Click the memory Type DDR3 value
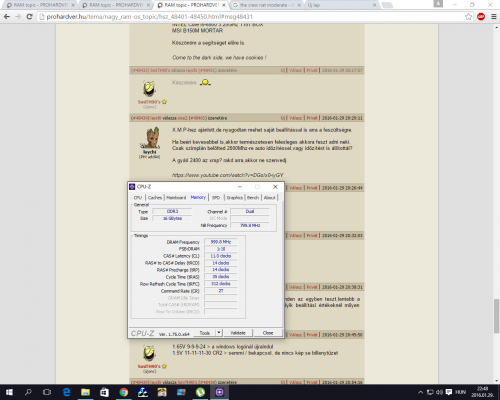Viewport: 500px width, 400px height. [x=172, y=211]
